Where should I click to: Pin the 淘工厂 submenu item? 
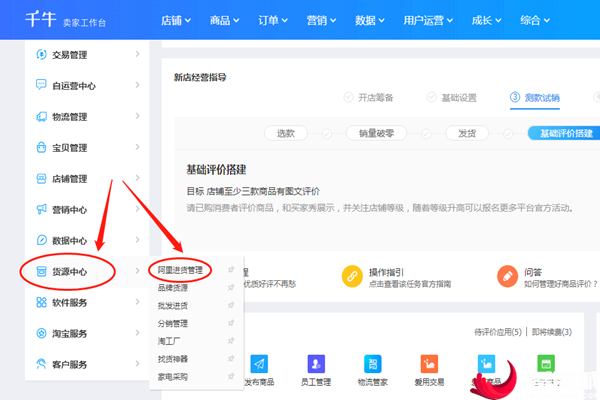point(231,341)
